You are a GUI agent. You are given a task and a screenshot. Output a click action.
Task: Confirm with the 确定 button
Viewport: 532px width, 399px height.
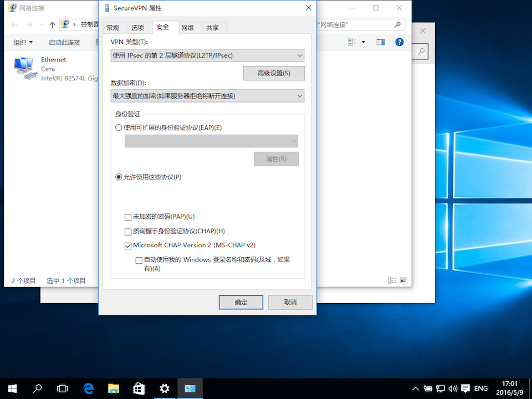click(x=241, y=303)
